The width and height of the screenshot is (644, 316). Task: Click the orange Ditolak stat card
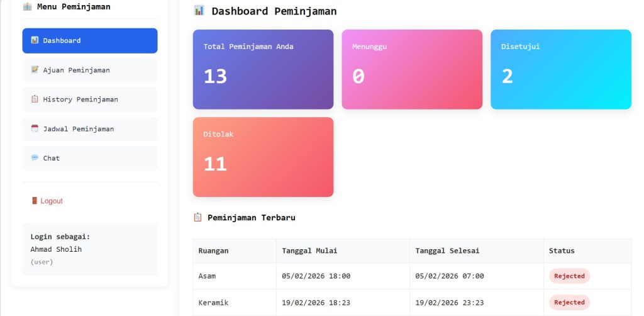point(263,157)
